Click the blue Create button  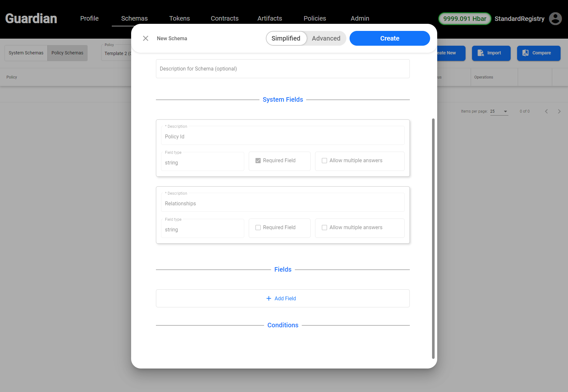(x=390, y=38)
